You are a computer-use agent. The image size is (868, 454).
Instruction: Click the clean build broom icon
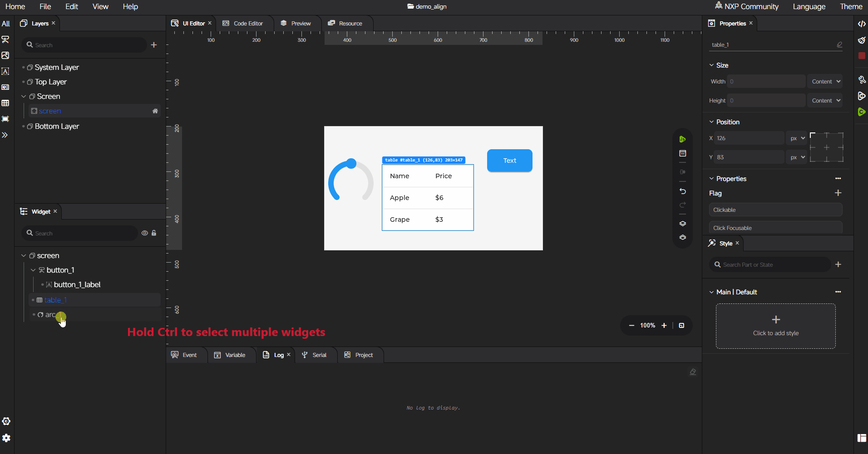point(862,40)
